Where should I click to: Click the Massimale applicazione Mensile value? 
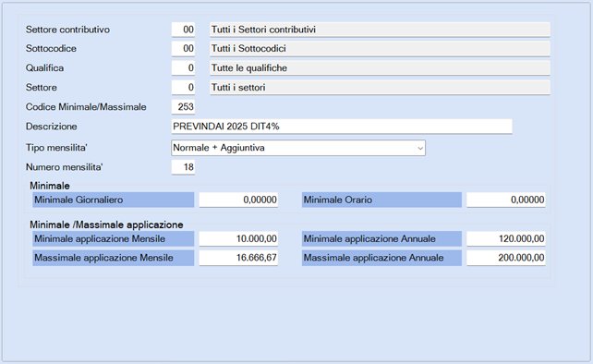[238, 258]
